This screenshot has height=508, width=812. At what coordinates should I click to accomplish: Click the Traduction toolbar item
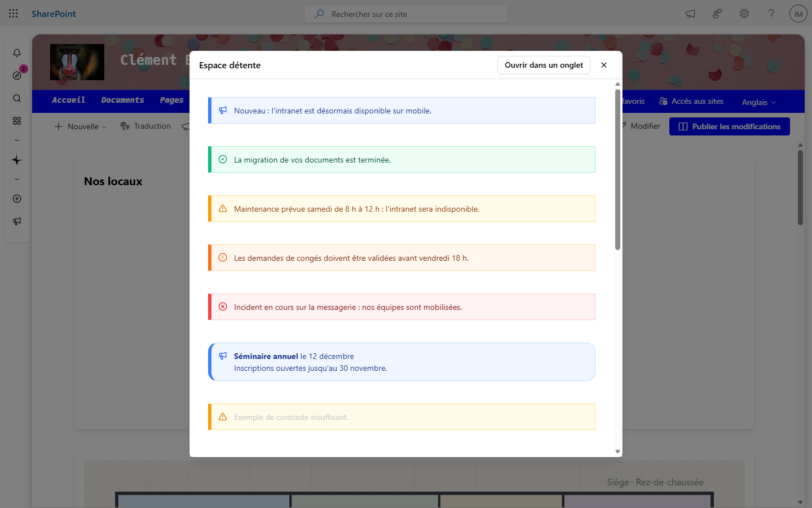point(145,126)
